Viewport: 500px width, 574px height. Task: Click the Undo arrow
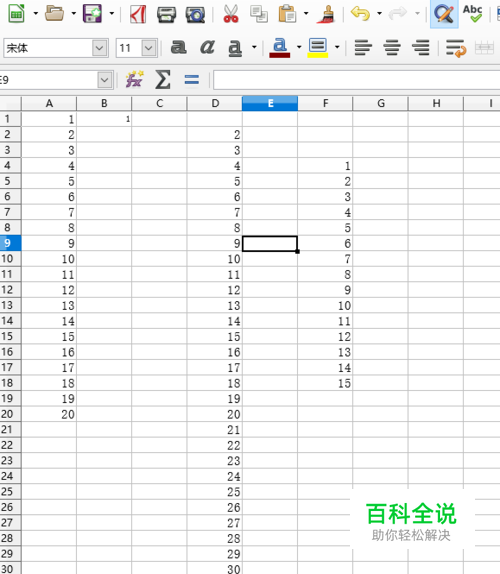coord(361,14)
